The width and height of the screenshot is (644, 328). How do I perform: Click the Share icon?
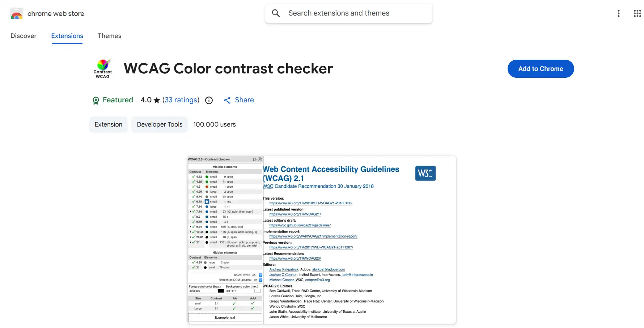227,100
